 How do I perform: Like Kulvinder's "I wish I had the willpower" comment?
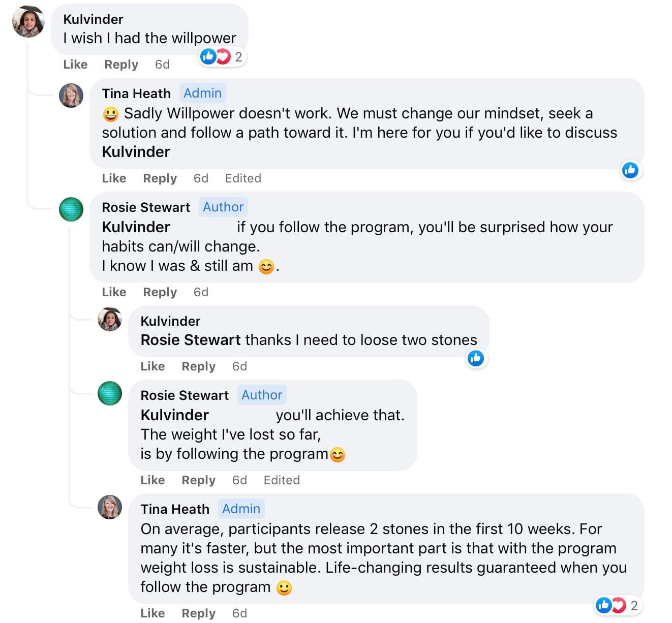75,65
